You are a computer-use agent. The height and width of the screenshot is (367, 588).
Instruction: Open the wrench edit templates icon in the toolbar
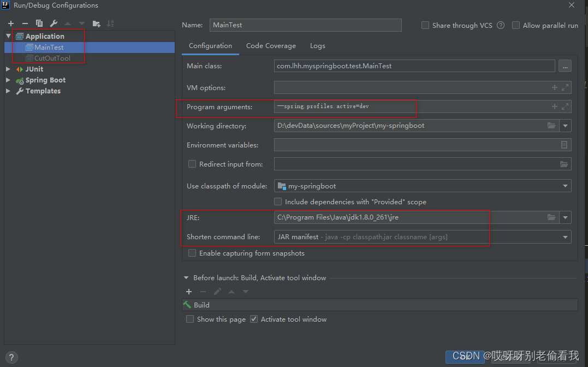tap(54, 23)
